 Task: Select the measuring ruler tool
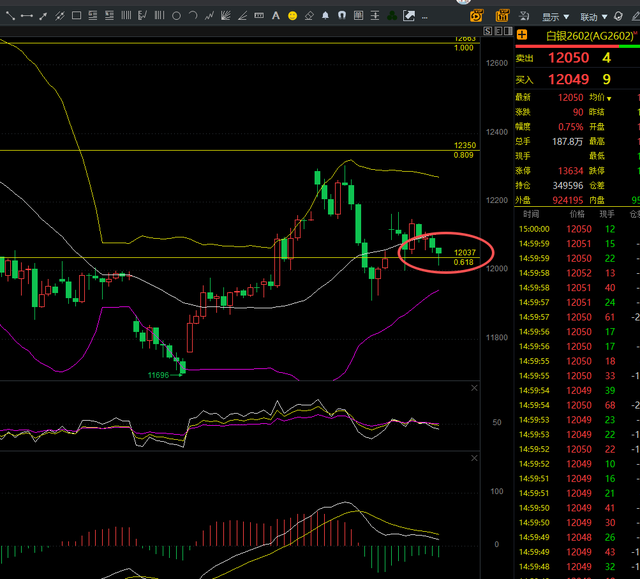pyautogui.click(x=259, y=16)
